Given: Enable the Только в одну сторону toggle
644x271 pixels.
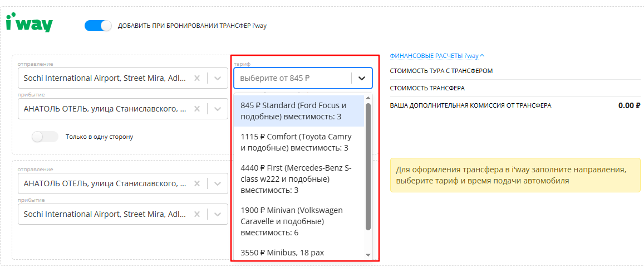Looking at the screenshot, I should [x=45, y=137].
